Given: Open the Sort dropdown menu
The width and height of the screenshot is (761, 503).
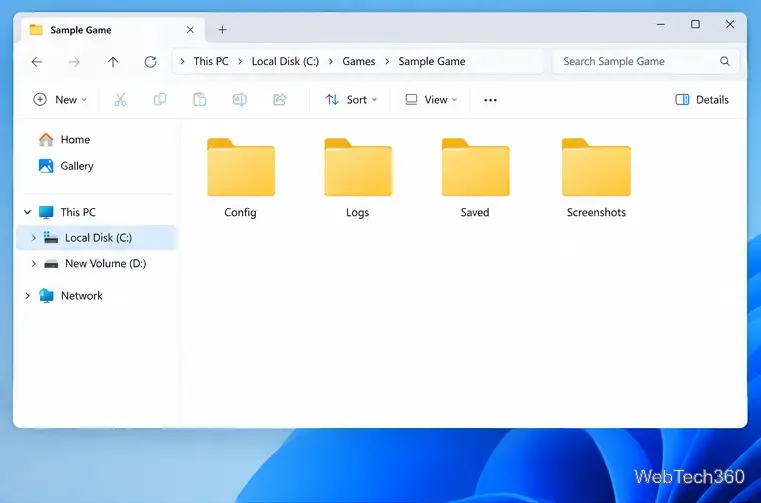Looking at the screenshot, I should [351, 100].
